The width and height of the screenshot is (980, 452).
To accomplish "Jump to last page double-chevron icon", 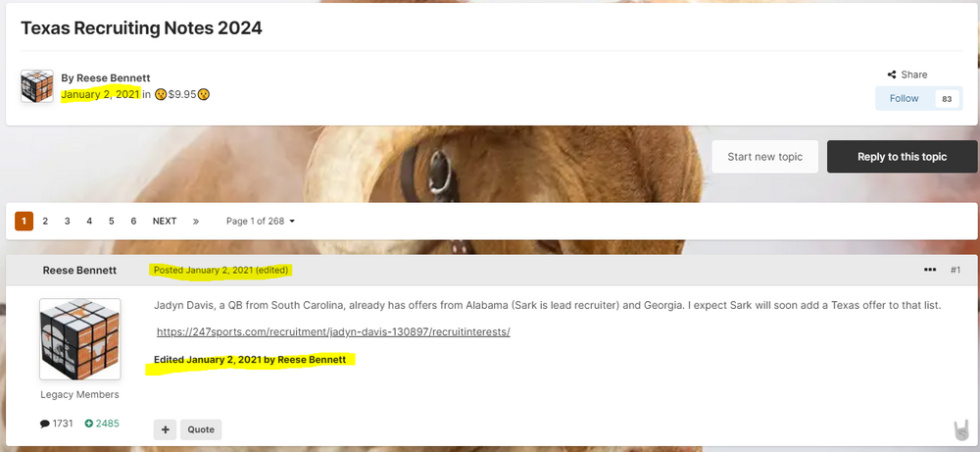I will (196, 222).
